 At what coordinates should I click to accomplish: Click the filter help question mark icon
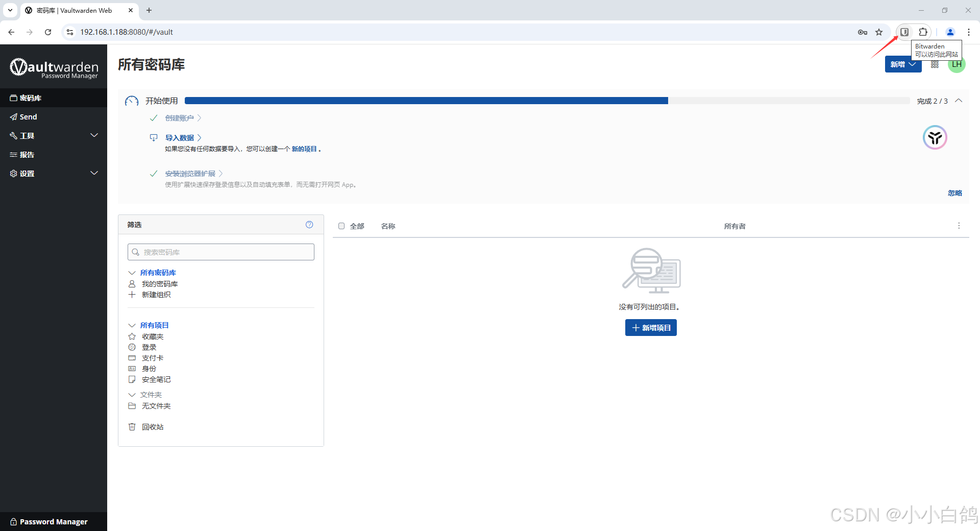tap(309, 225)
